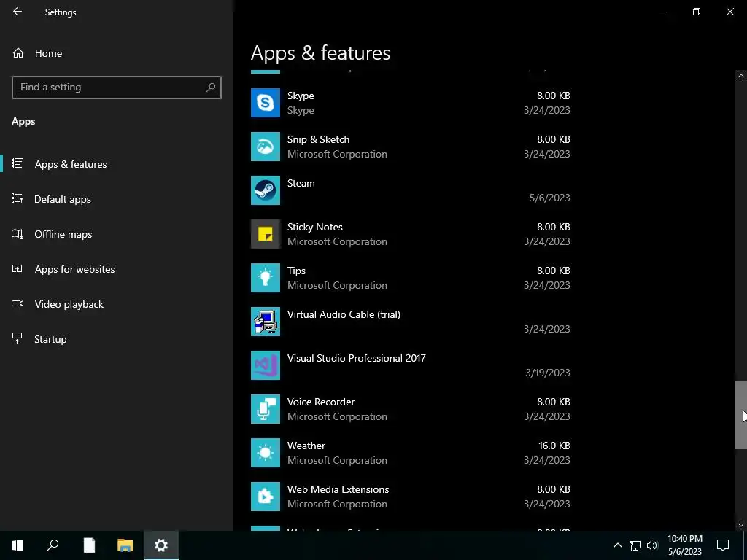Click the Sticky Notes app icon

(x=266, y=234)
